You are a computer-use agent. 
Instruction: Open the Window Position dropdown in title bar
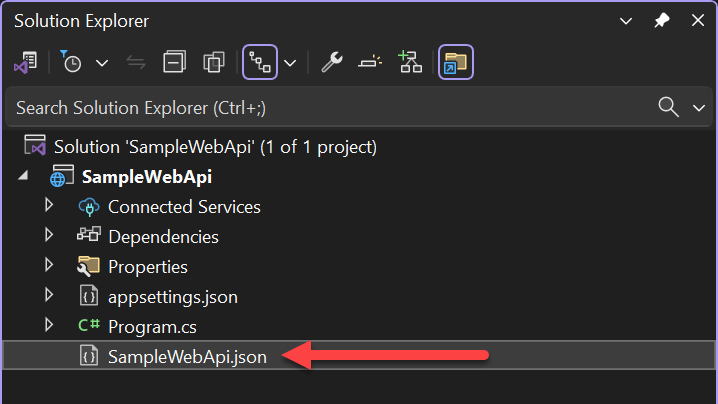pyautogui.click(x=626, y=20)
